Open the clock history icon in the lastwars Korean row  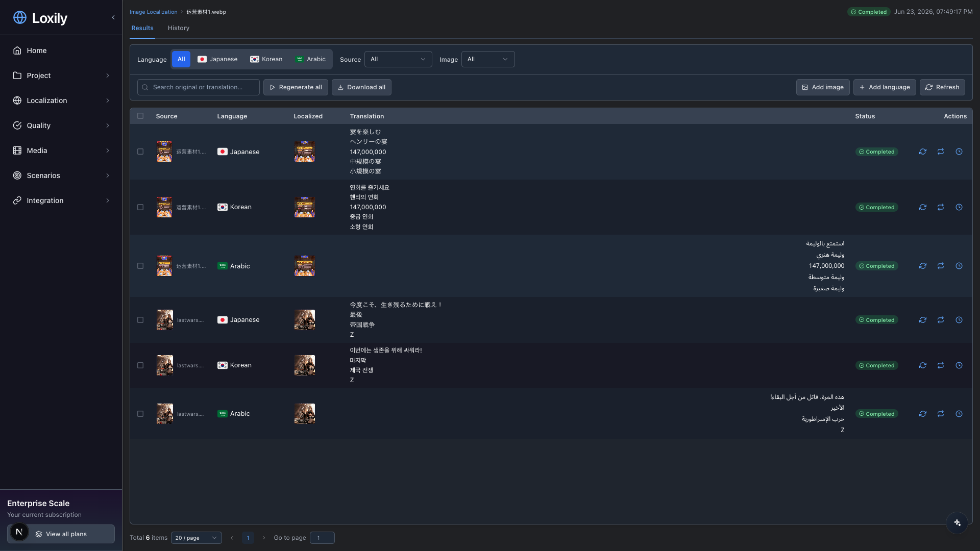pos(959,365)
